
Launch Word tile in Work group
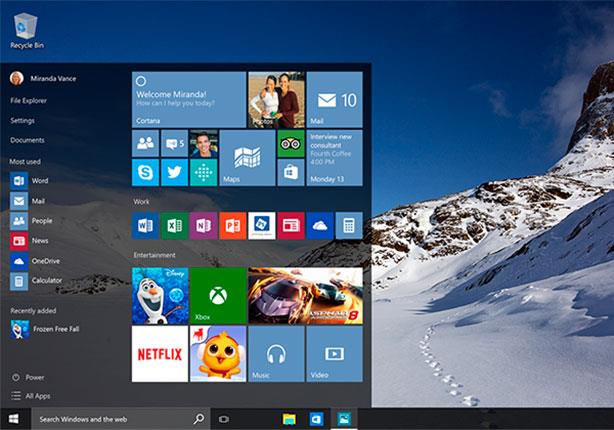coord(145,226)
